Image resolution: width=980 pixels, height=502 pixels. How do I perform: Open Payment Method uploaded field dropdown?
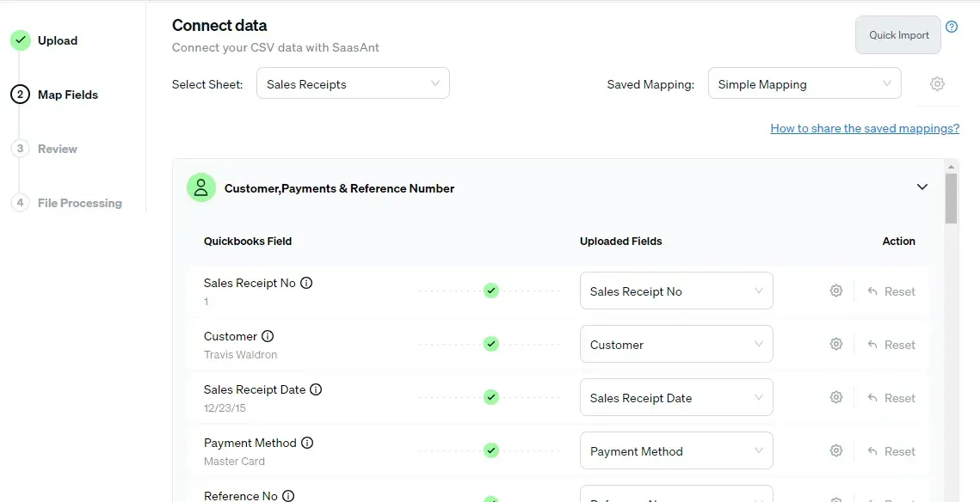coord(676,450)
